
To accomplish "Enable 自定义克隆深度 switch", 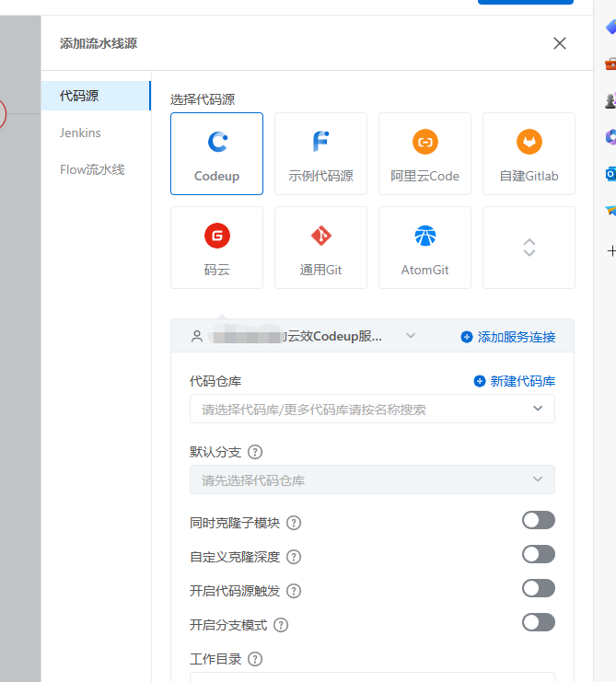I will click(539, 554).
